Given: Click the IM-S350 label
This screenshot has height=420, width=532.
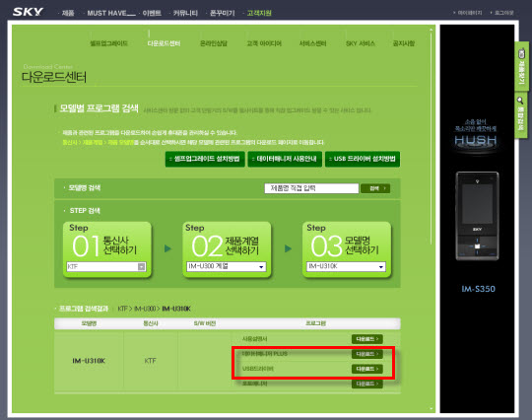Looking at the screenshot, I should pyautogui.click(x=478, y=289).
